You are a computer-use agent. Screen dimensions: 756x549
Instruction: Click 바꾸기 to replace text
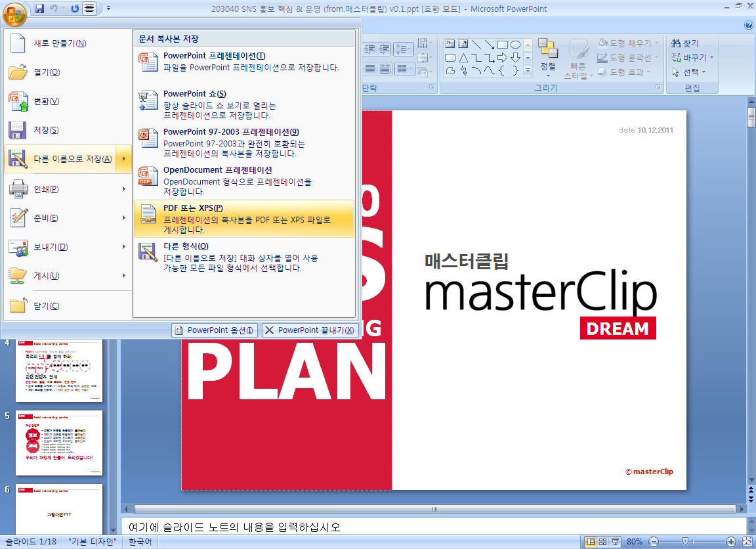coord(692,57)
